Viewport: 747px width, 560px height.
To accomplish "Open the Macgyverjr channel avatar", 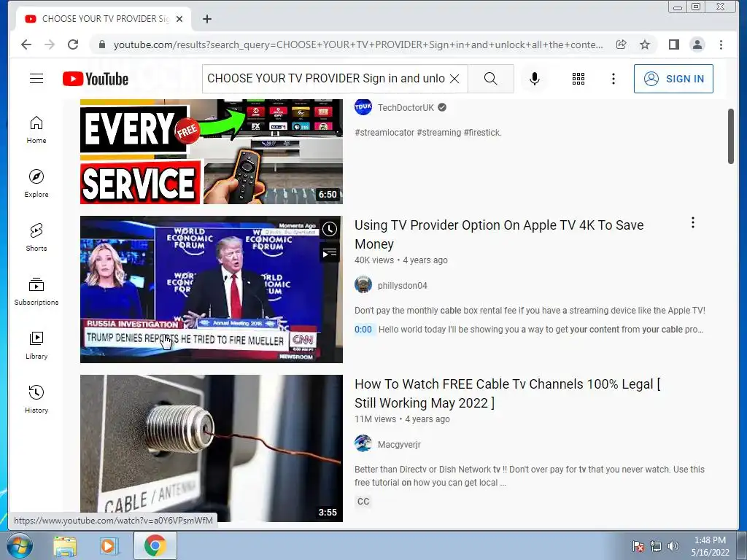I will (363, 443).
